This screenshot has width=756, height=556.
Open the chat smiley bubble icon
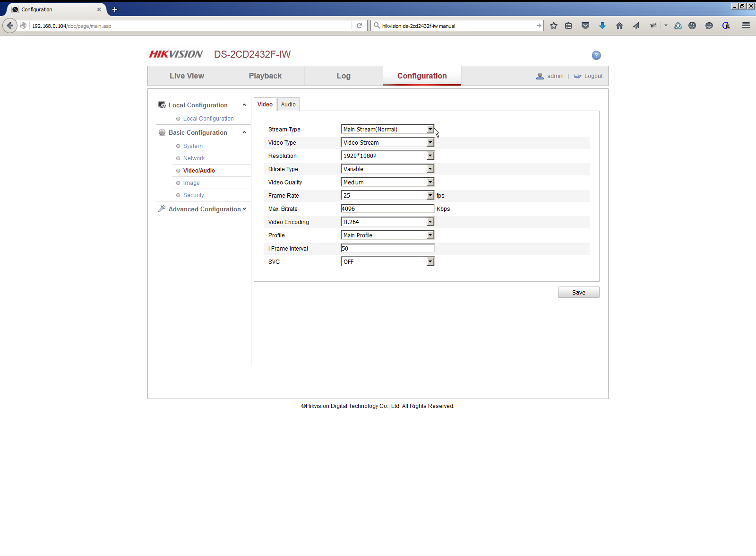click(709, 26)
